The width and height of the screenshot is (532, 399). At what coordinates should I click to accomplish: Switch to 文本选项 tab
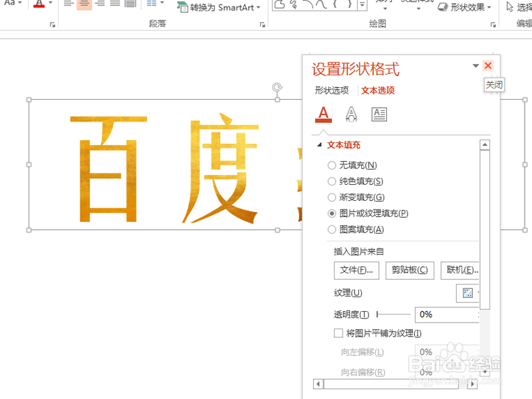coord(378,90)
